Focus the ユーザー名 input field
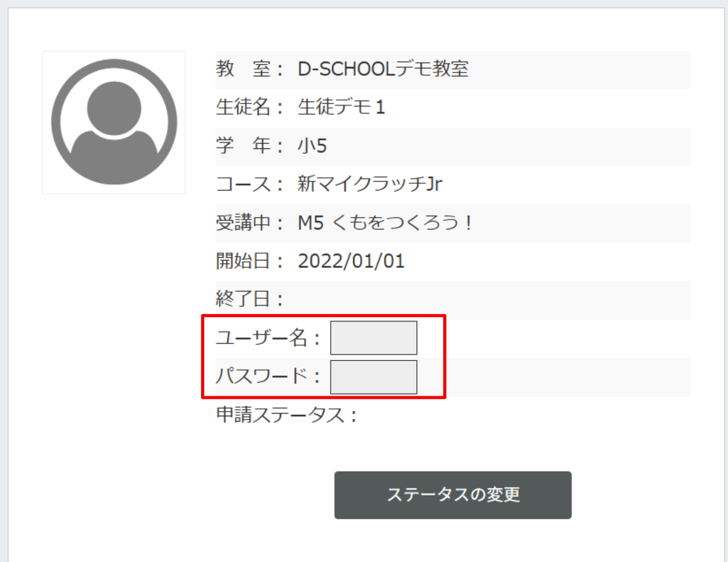This screenshot has width=728, height=562. tap(373, 338)
